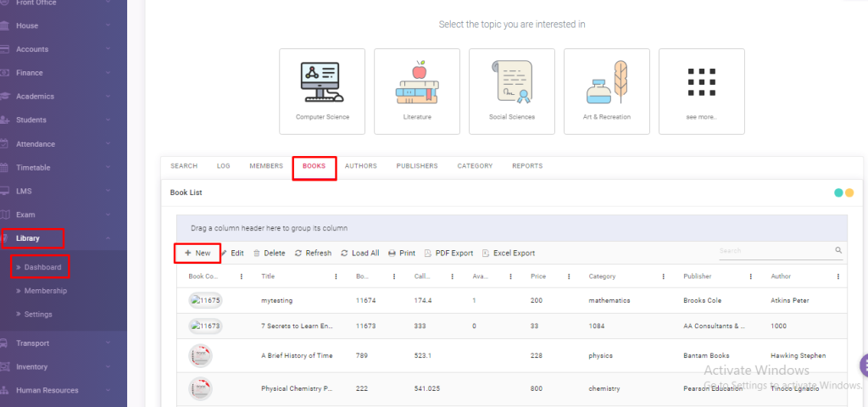Image resolution: width=868 pixels, height=407 pixels.
Task: Export book list to Excel
Action: pyautogui.click(x=508, y=254)
